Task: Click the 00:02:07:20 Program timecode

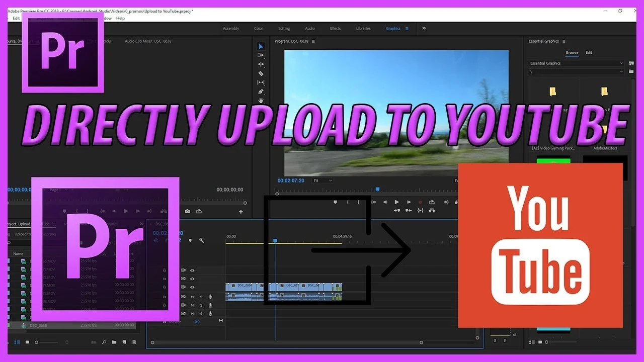Action: coord(291,180)
